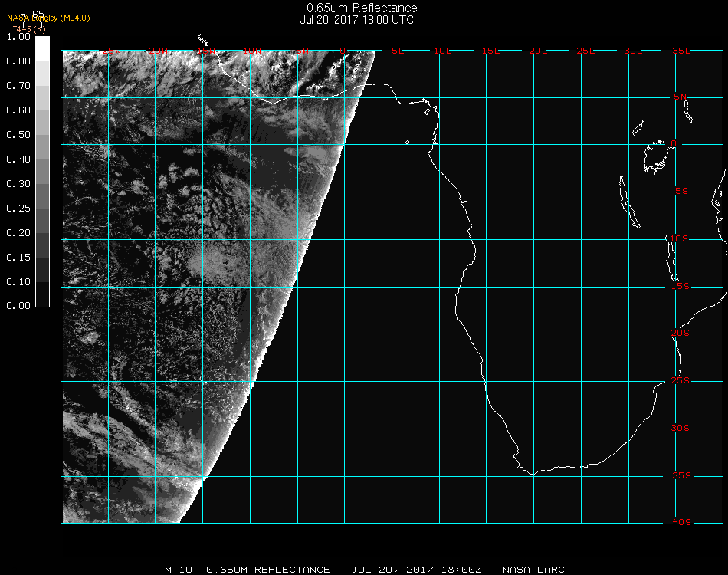The height and width of the screenshot is (575, 728).
Task: Click the 25S latitude label
Action: pos(681,381)
